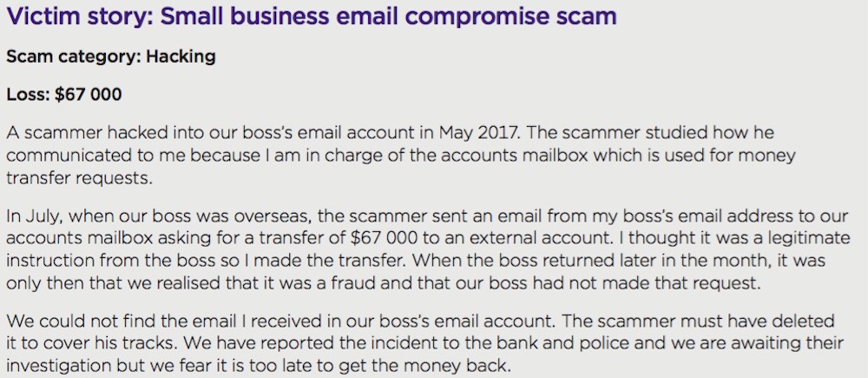Click 'transfer requests.' ending first paragraph
Screen dimensions: 868x378
(78, 178)
